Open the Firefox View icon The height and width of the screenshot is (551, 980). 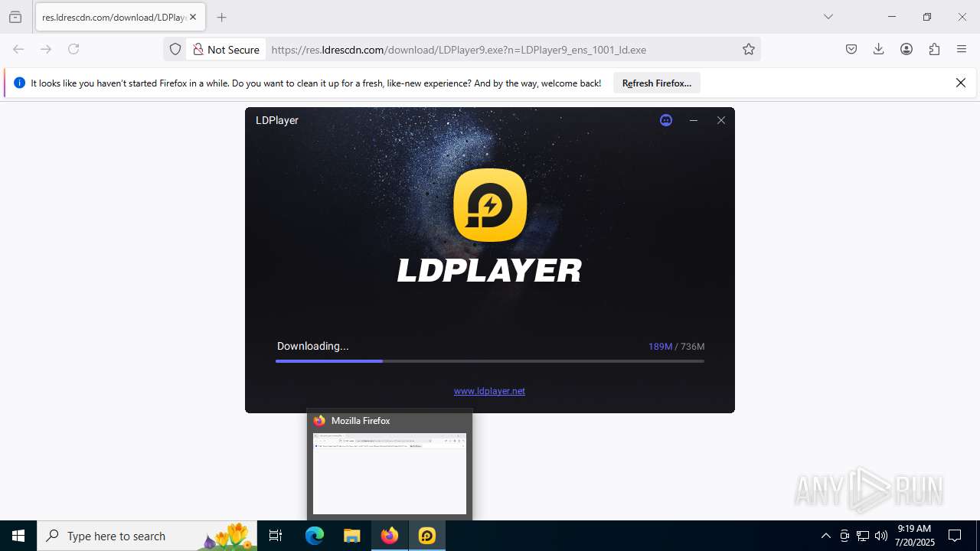[x=15, y=17]
